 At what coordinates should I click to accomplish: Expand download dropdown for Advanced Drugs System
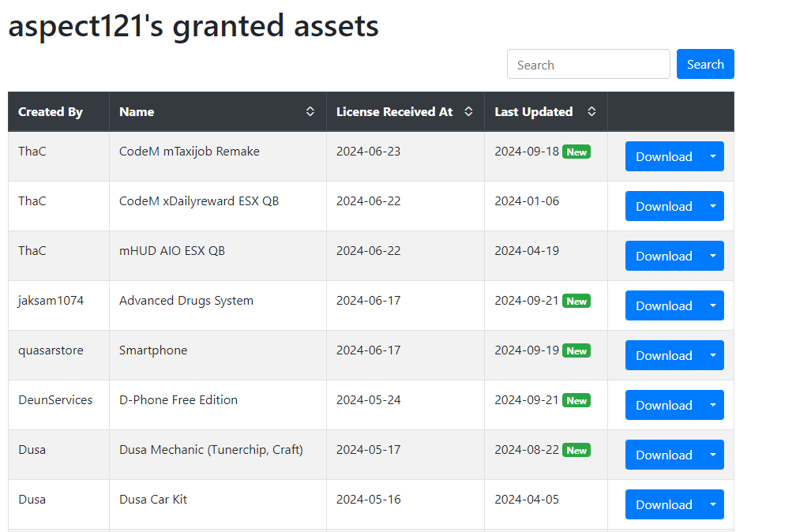(x=713, y=305)
